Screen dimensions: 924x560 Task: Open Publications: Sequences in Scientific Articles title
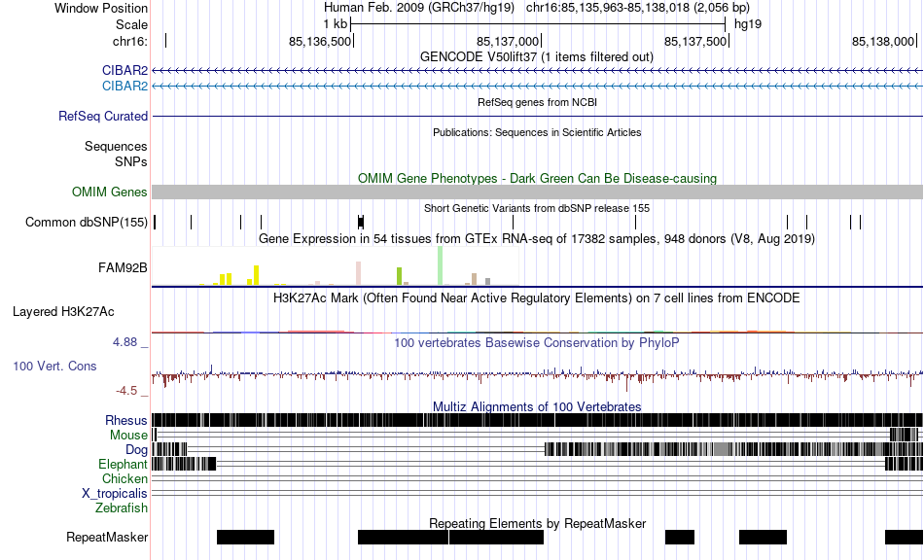point(537,132)
